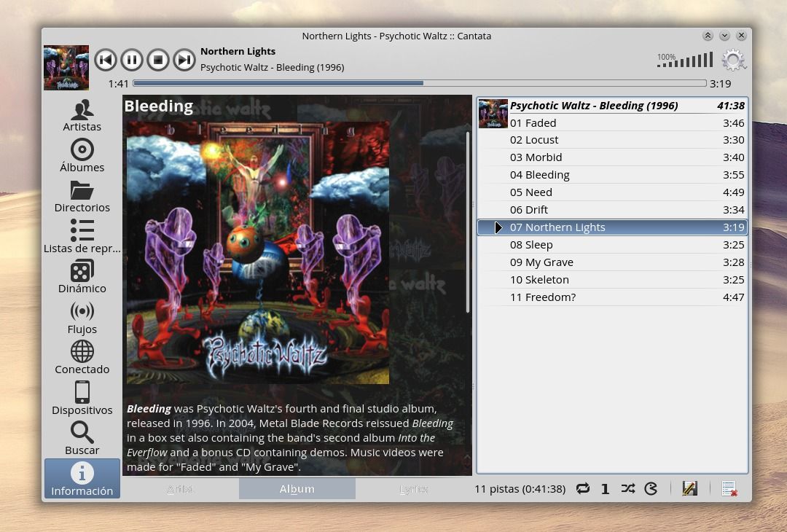The image size is (787, 532).
Task: Open Dinámico playlists with the dice icon
Action: (x=82, y=278)
